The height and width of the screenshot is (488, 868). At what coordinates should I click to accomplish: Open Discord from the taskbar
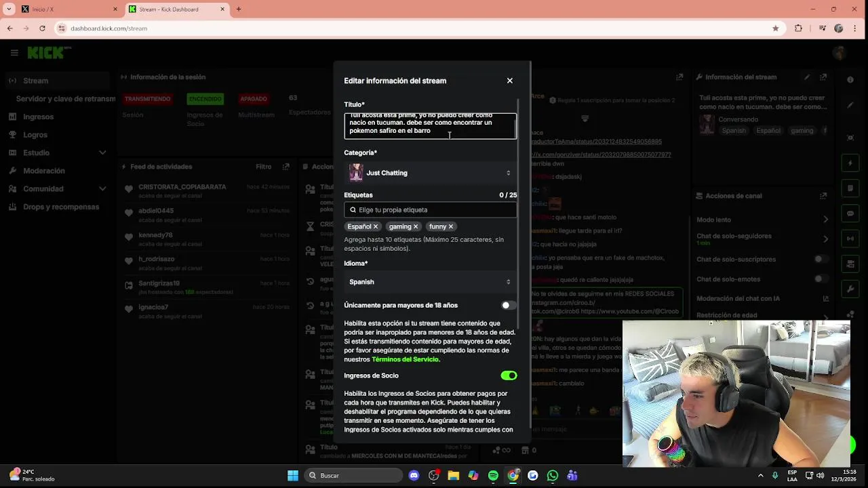coord(414,476)
